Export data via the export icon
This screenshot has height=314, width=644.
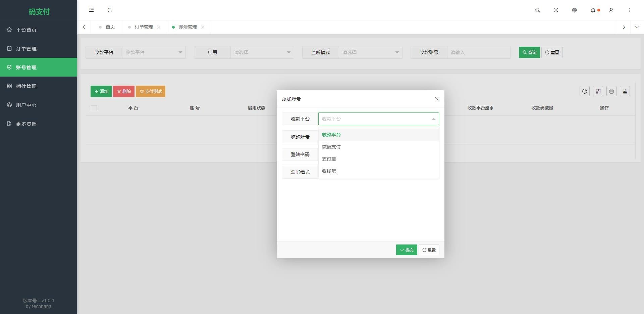(625, 91)
